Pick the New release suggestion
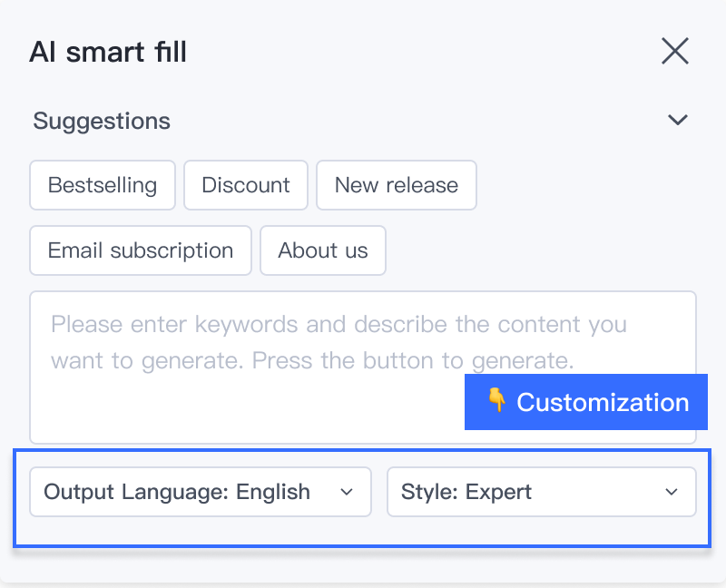726x588 pixels. (x=397, y=185)
